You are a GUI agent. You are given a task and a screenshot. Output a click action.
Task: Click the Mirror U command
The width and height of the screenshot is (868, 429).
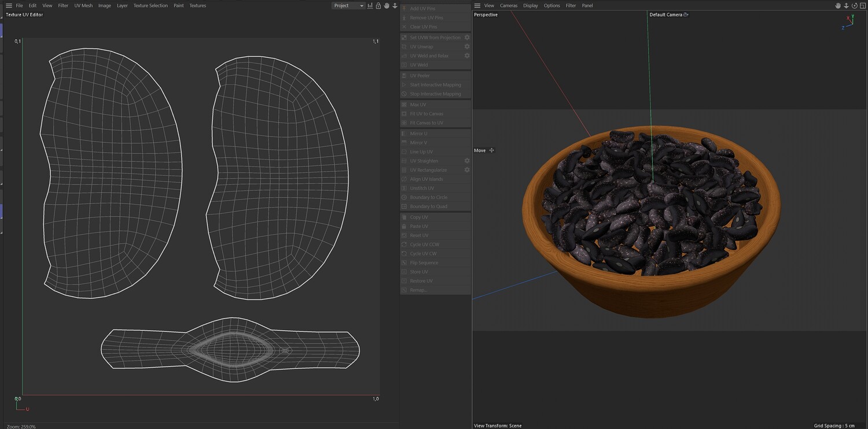418,134
